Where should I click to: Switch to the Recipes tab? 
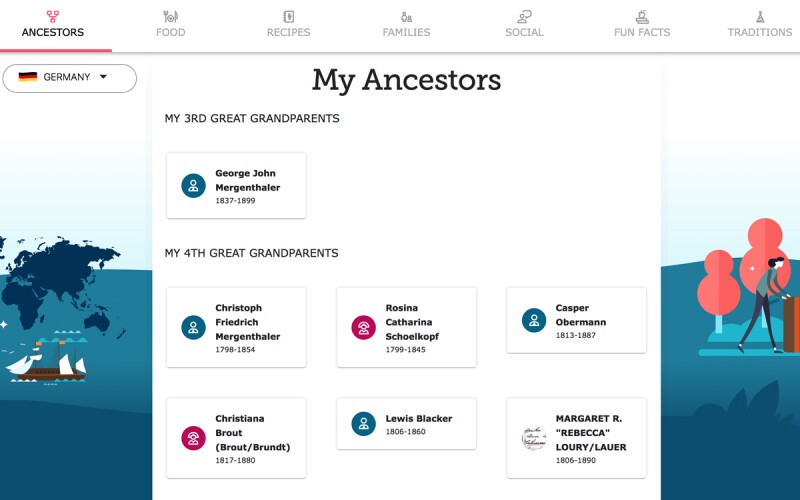[x=288, y=25]
